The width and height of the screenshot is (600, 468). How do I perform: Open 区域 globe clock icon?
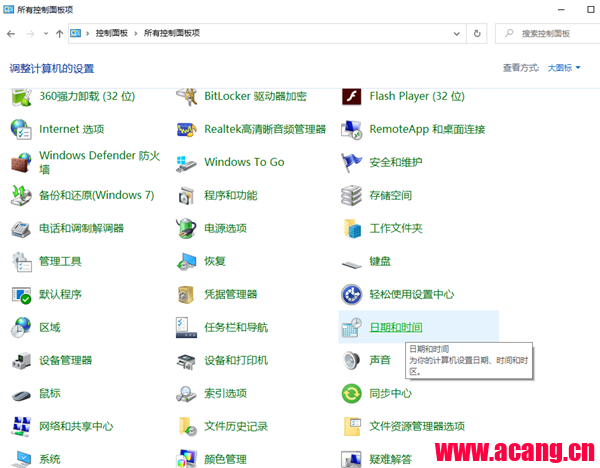click(21, 328)
